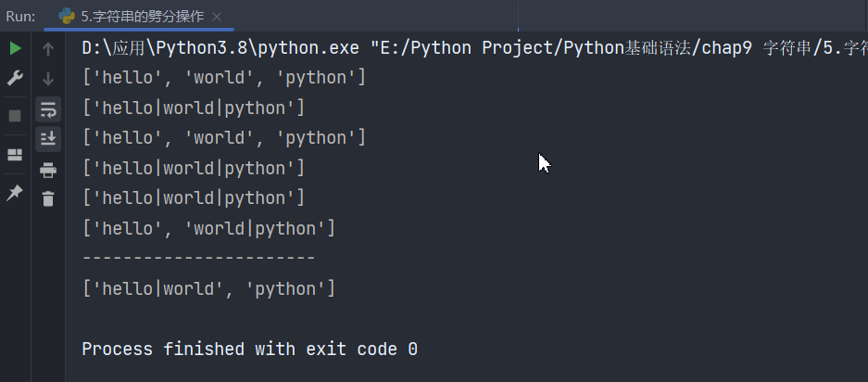Screen dimensions: 868x382
Task: Open run configuration wrench icon
Action: pyautogui.click(x=15, y=79)
